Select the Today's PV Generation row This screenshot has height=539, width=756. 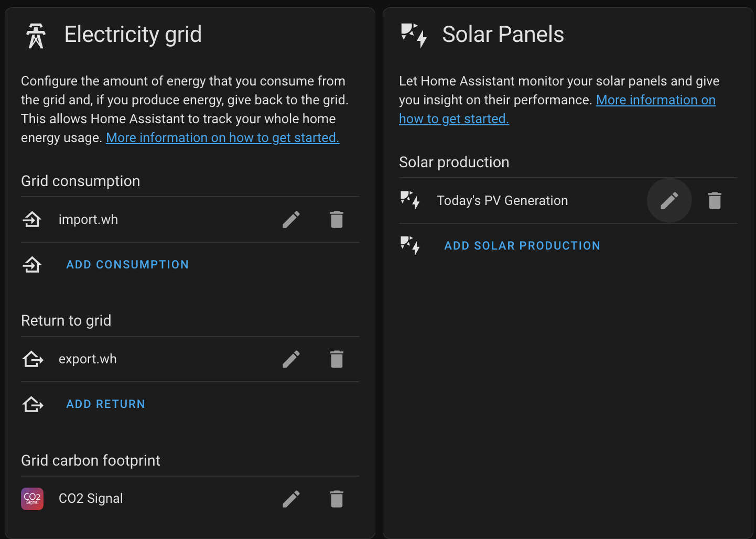502,200
